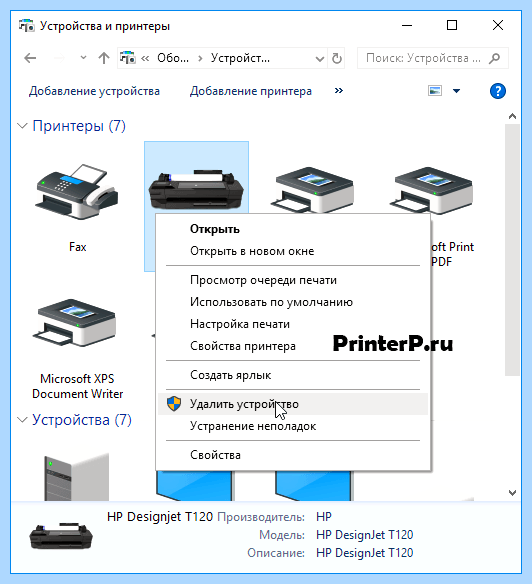
Task: Click the Производитель value HP
Action: tap(324, 517)
